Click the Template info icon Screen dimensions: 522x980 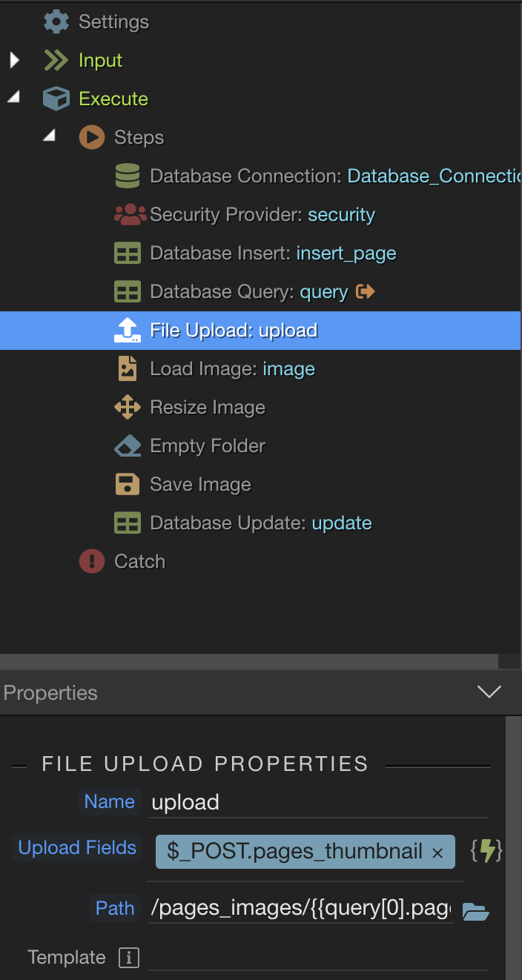128,958
